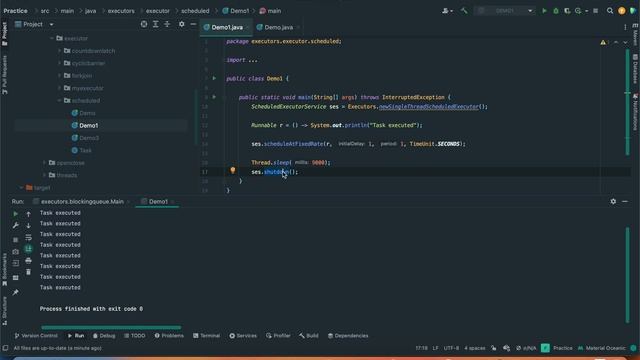Collapse the scheduled folder
This screenshot has width=640, height=360.
point(60,100)
